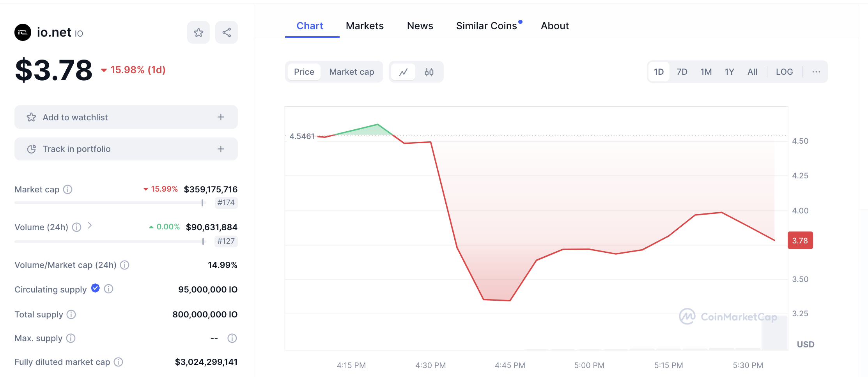Click the star favorite icon button
This screenshot has height=377, width=868.
198,32
